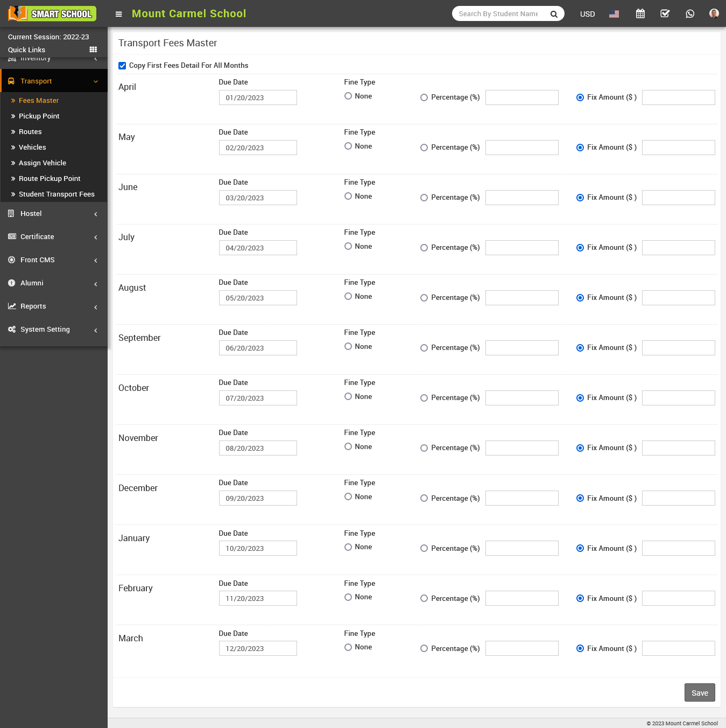Click the May due date field
The height and width of the screenshot is (728, 726).
pos(258,148)
